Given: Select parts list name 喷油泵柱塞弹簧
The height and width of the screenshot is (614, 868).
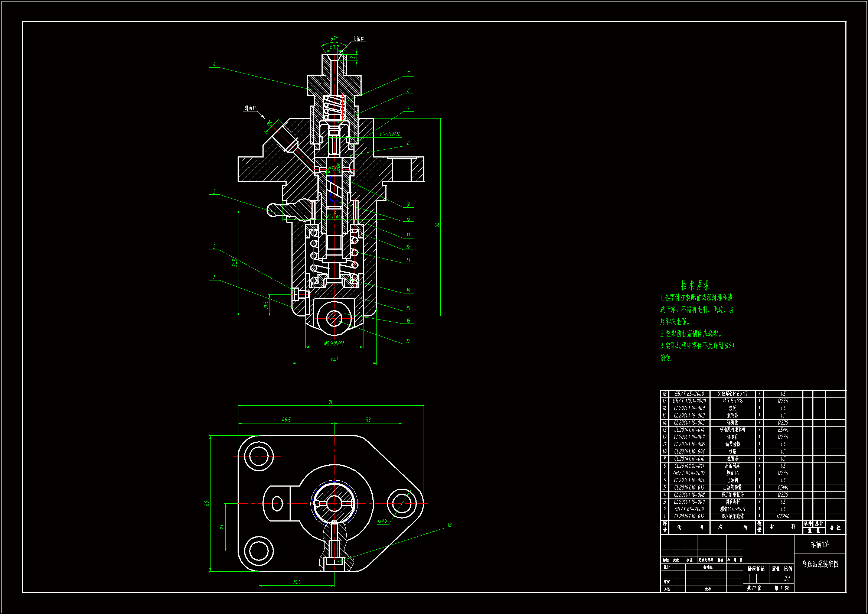Looking at the screenshot, I should pyautogui.click(x=732, y=430).
